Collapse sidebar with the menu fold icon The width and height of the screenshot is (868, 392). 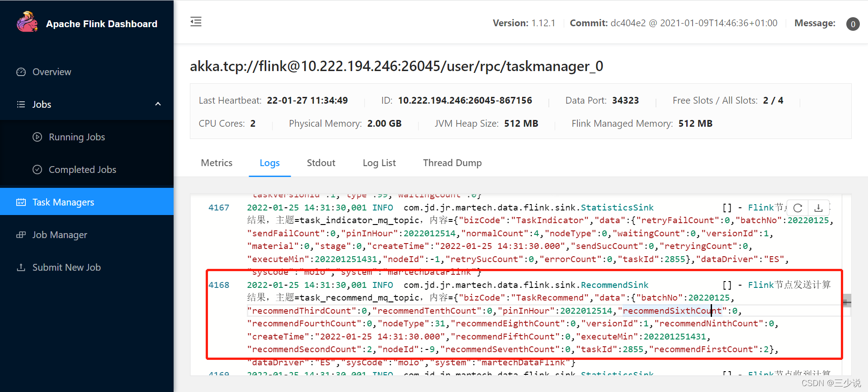coord(196,22)
